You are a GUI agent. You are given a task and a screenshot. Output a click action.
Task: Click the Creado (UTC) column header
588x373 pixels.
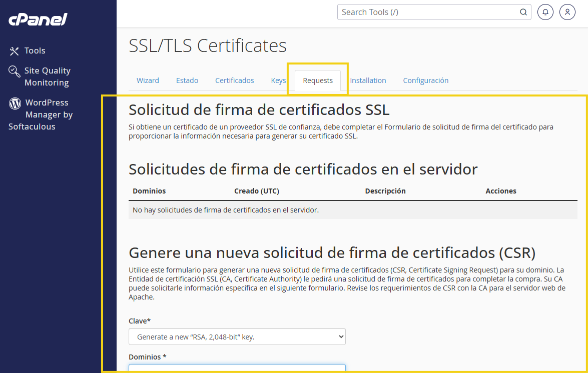[x=257, y=191]
